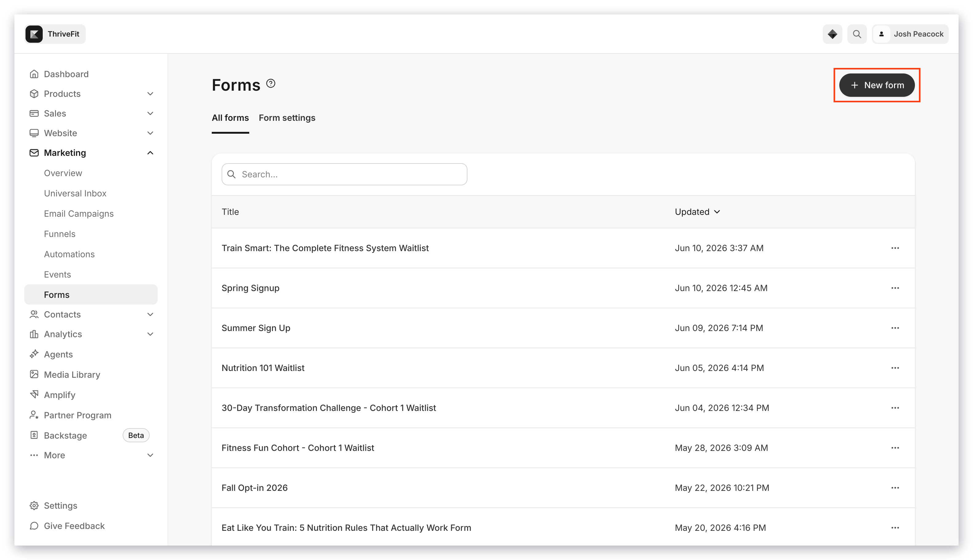This screenshot has height=560, width=973.
Task: Switch to the Form settings tab
Action: point(287,118)
